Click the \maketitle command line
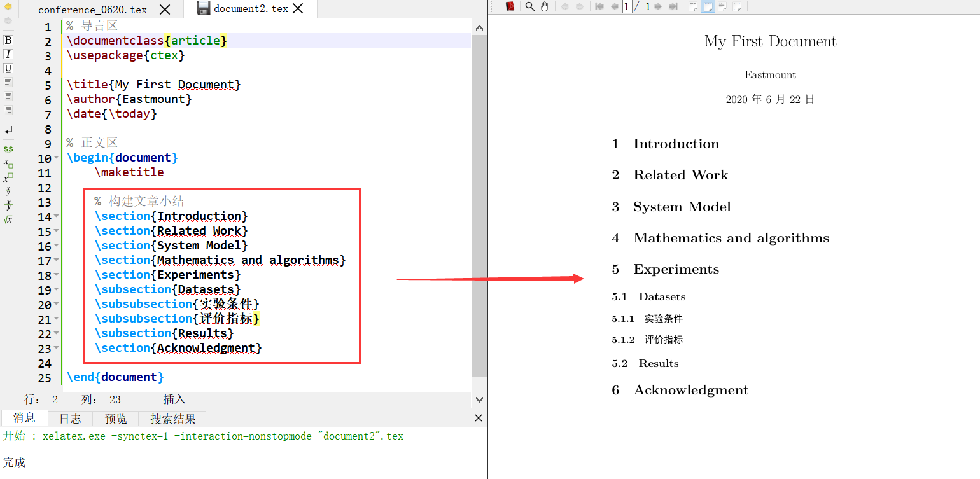This screenshot has height=479, width=980. 130,172
